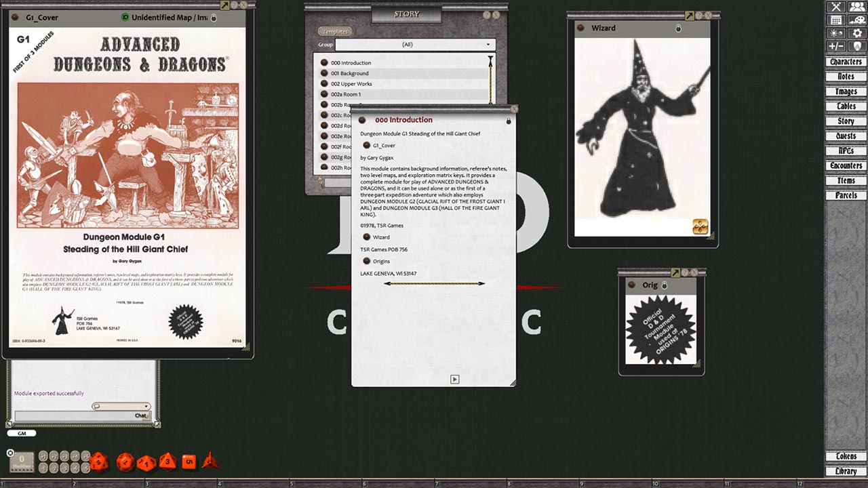Viewport: 868px width, 488px height.
Task: Open the NPCs sidebar section
Action: [845, 150]
